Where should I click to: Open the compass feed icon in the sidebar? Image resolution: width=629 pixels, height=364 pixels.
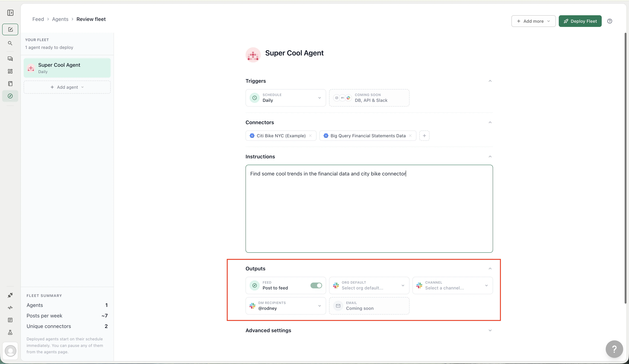click(x=10, y=96)
